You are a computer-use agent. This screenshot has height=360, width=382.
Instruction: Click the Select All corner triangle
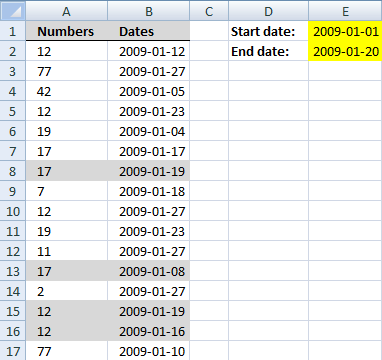(13, 11)
